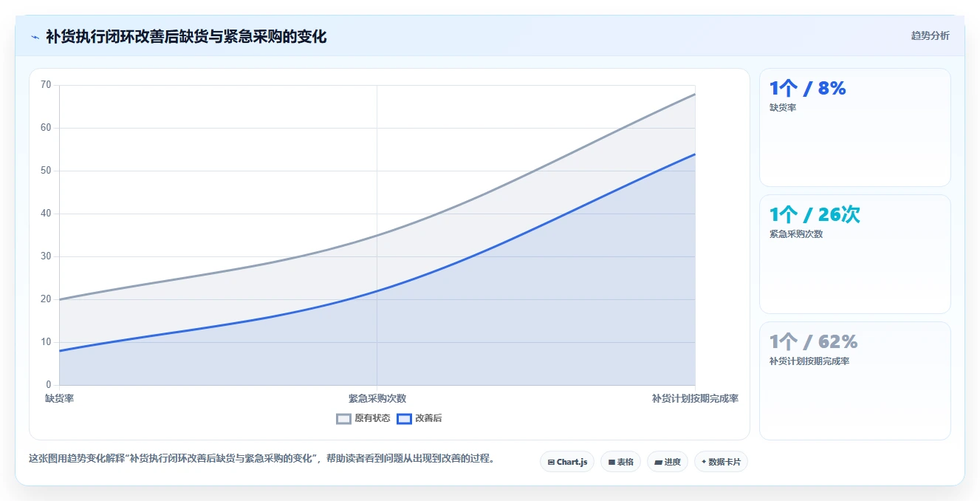Image resolution: width=980 pixels, height=501 pixels.
Task: Click the 趋势分析 label in header
Action: pyautogui.click(x=931, y=35)
